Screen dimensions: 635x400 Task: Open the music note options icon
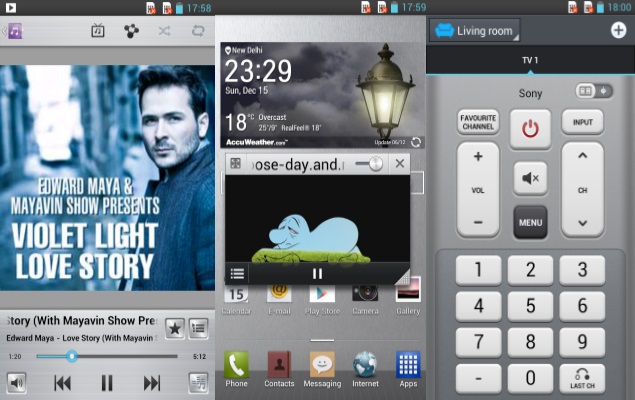tap(198, 383)
